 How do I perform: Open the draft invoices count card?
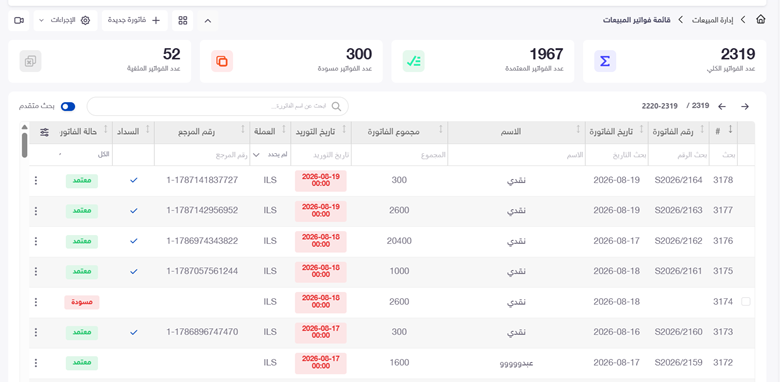291,61
